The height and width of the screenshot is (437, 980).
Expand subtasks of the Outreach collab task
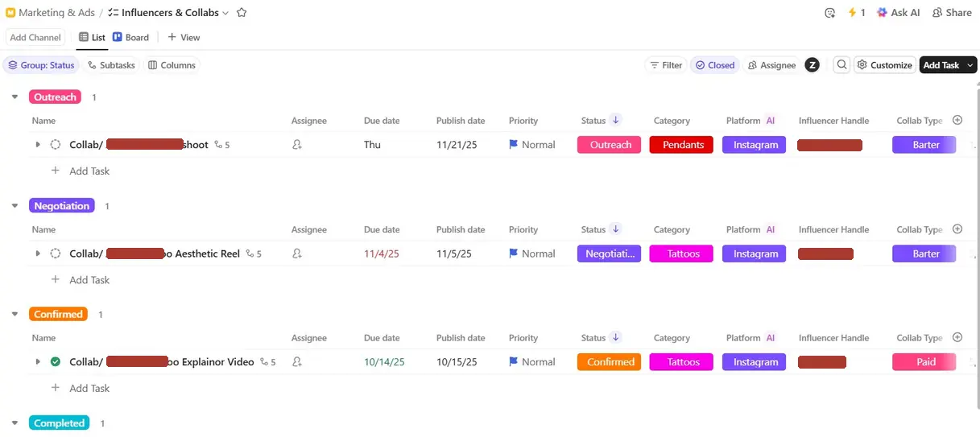(38, 145)
